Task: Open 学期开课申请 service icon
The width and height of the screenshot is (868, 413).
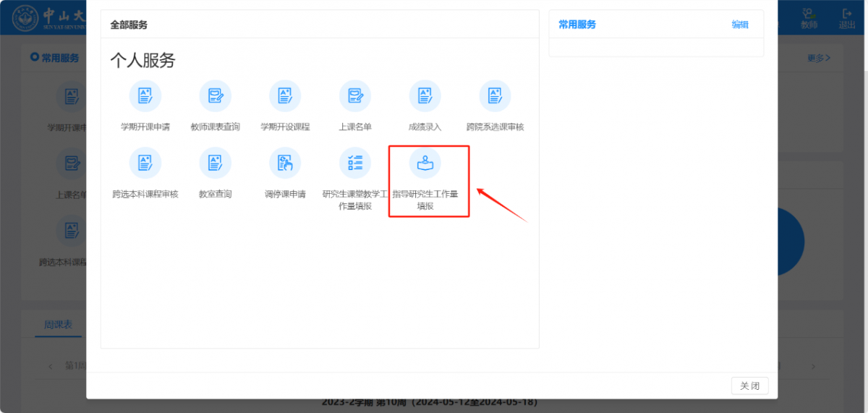Action: pos(145,96)
